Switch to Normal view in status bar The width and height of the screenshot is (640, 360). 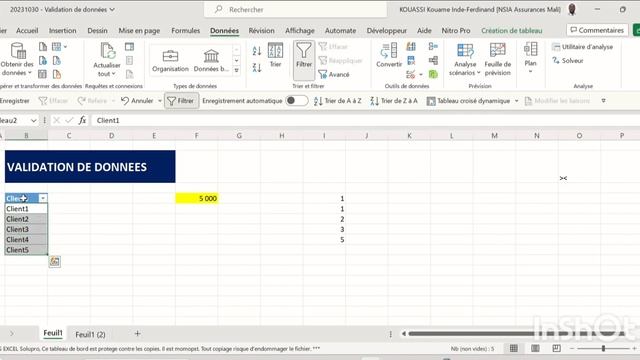513,348
